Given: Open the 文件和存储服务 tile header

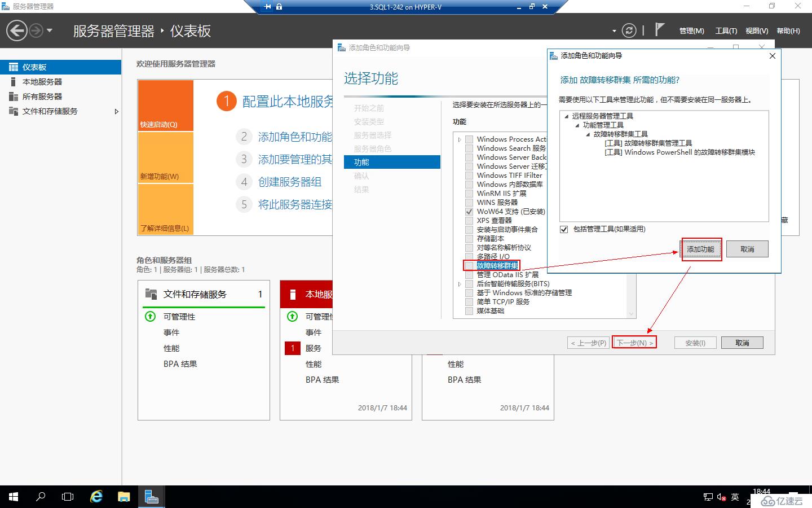Looking at the screenshot, I should (x=204, y=294).
